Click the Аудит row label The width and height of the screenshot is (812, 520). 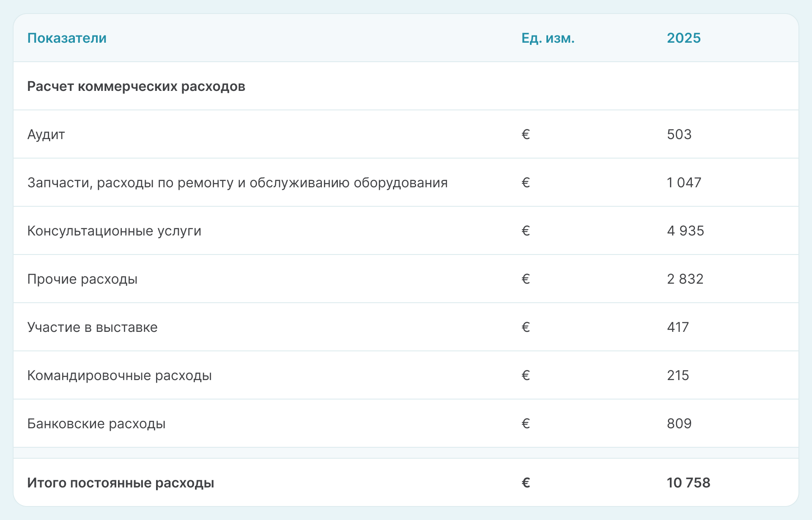point(46,134)
